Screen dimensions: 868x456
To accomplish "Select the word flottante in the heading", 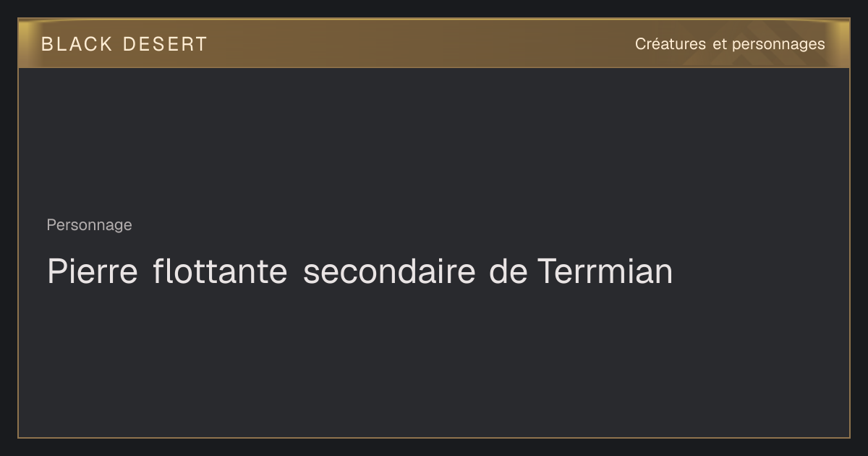I will pyautogui.click(x=220, y=271).
